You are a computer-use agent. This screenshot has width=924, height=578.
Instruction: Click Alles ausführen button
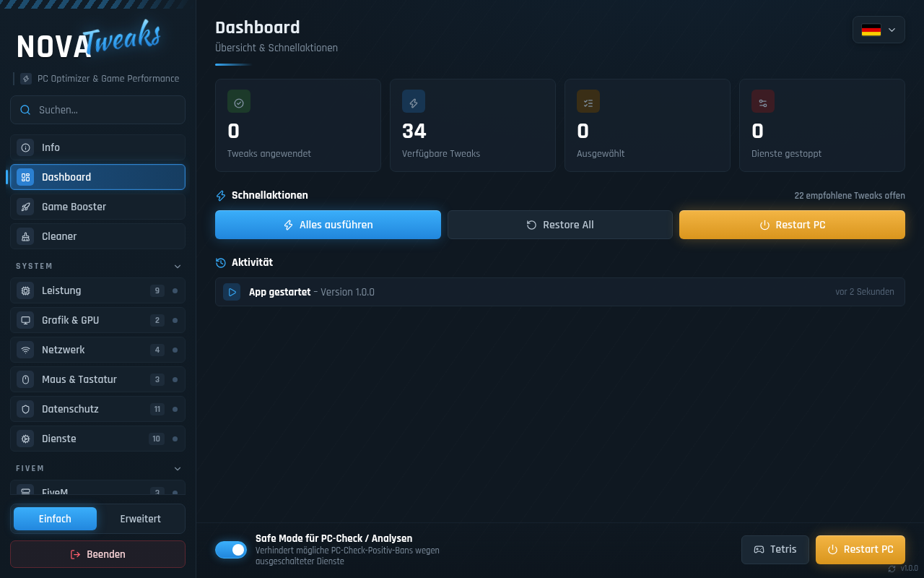(328, 225)
